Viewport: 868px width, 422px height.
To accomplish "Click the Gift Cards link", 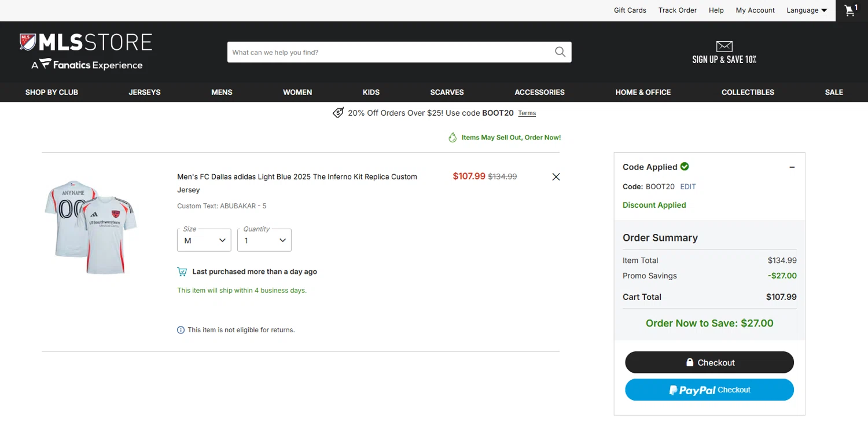I will [x=630, y=10].
